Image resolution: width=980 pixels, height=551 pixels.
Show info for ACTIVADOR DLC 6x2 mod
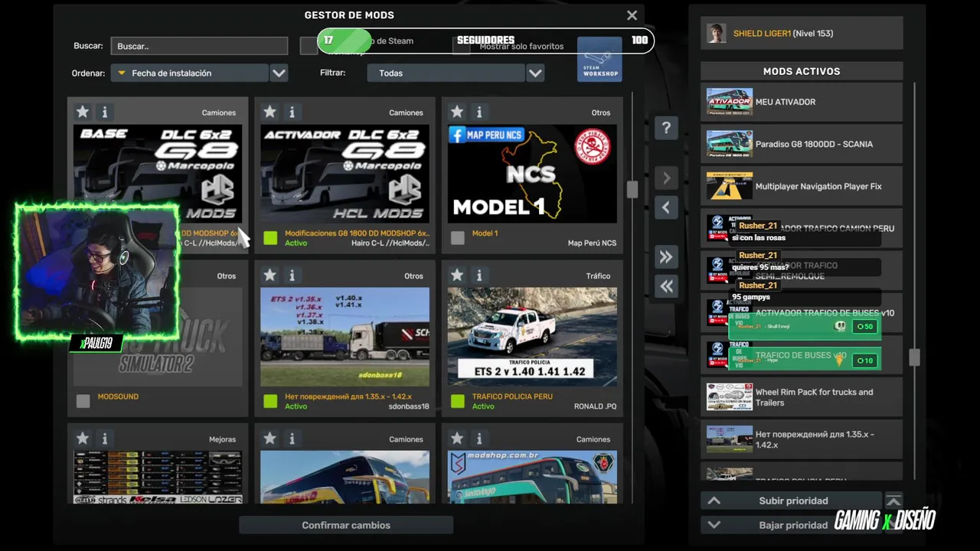[x=292, y=112]
